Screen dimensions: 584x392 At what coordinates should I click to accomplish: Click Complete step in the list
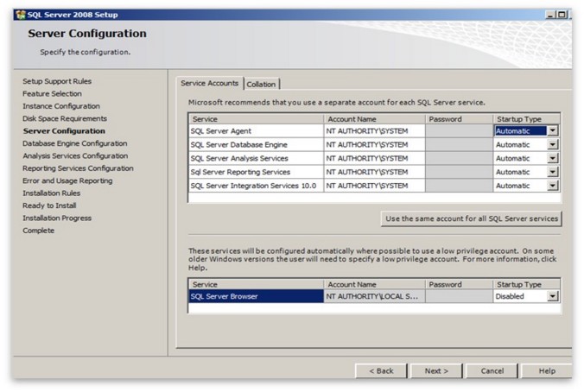[x=38, y=231]
